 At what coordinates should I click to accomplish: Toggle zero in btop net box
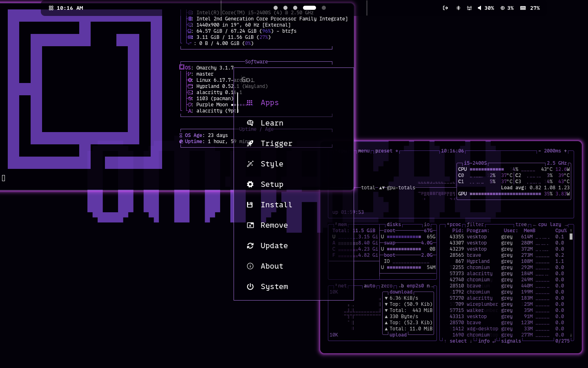point(387,286)
